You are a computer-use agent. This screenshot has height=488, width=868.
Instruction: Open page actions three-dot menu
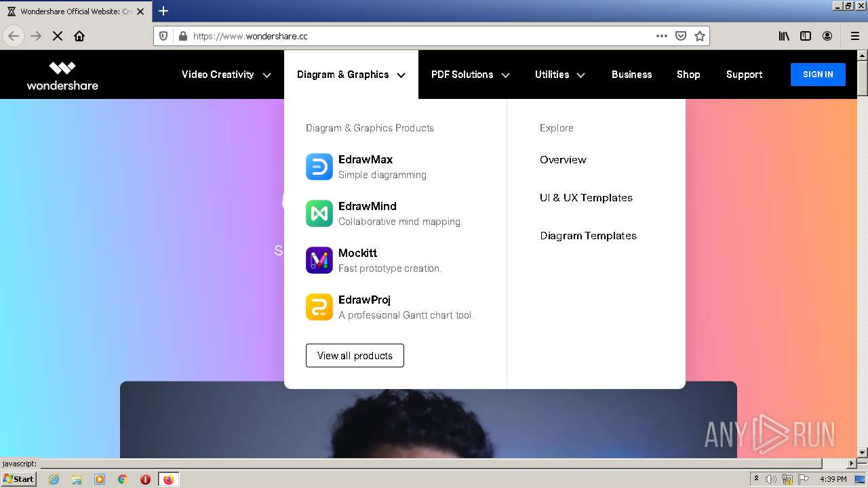pyautogui.click(x=662, y=36)
